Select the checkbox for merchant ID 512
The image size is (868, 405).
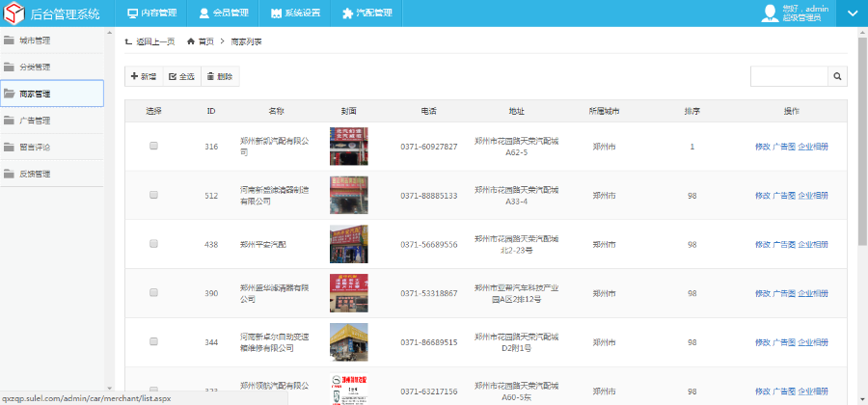(x=153, y=195)
